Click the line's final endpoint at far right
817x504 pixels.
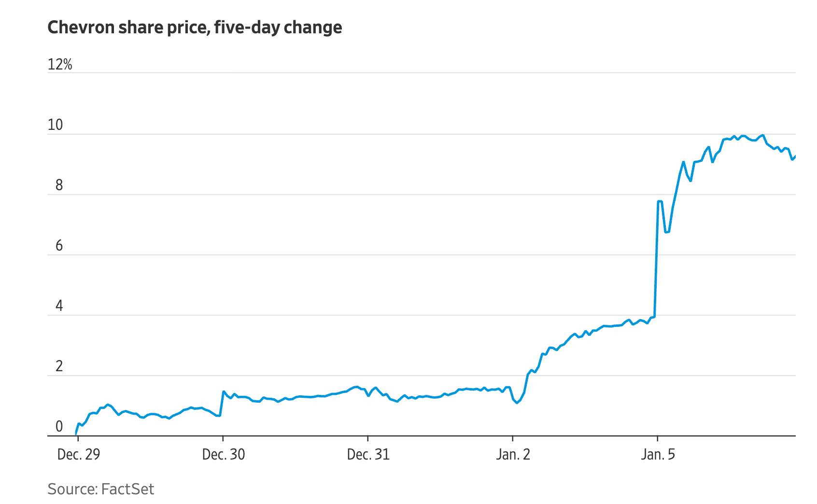tap(795, 156)
